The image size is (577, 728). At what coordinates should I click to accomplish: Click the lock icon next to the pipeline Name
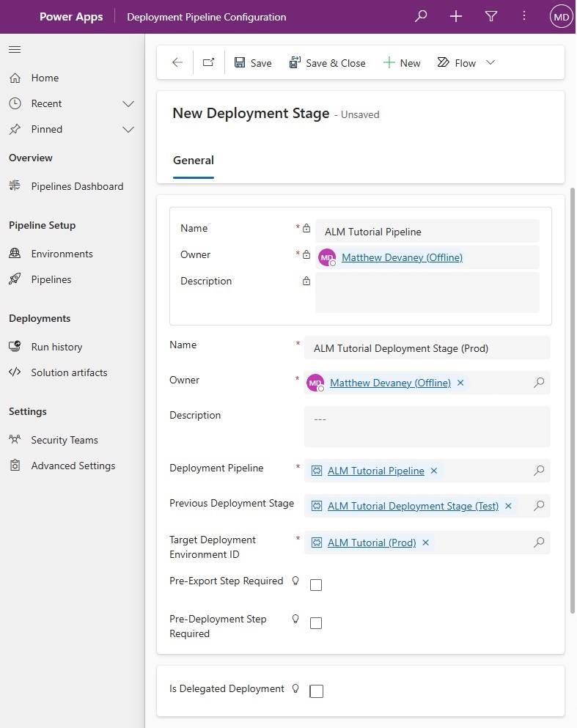tap(306, 228)
